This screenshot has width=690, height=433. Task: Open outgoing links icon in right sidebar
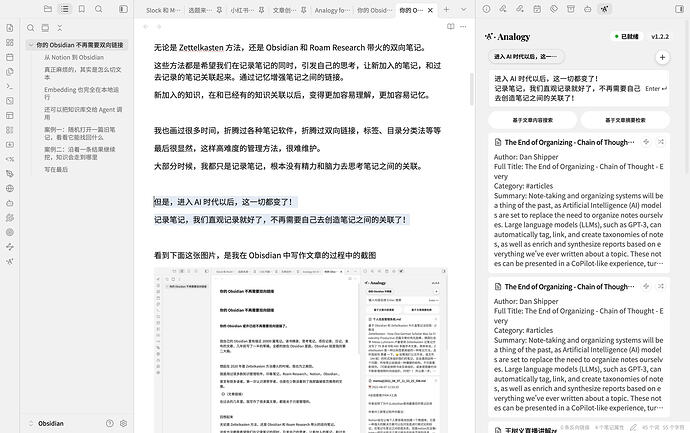(520, 9)
